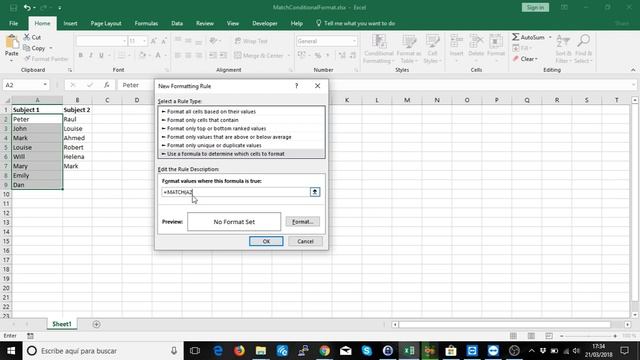Open the Number format General dropdown
Screen dimensions: 640x360
[x=354, y=41]
